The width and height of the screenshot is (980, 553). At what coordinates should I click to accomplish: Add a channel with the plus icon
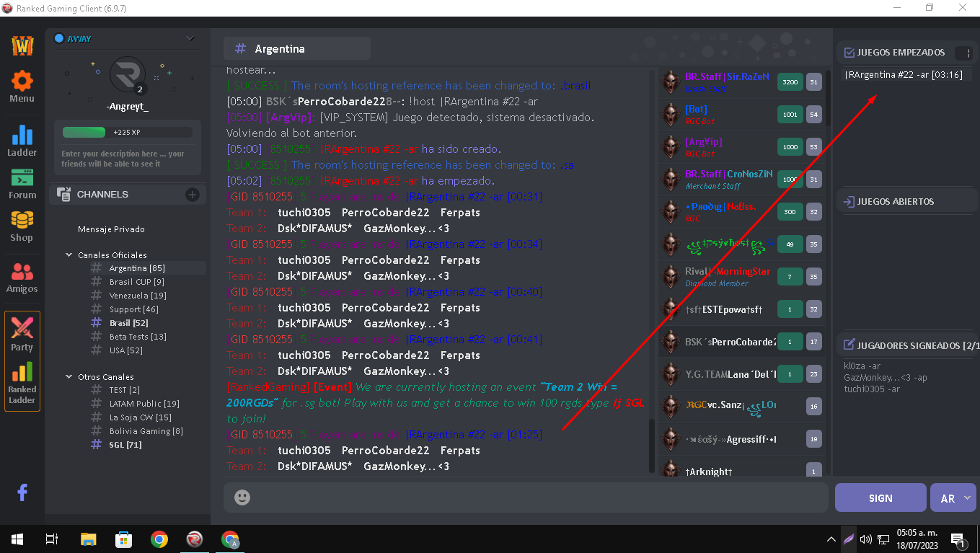(193, 195)
